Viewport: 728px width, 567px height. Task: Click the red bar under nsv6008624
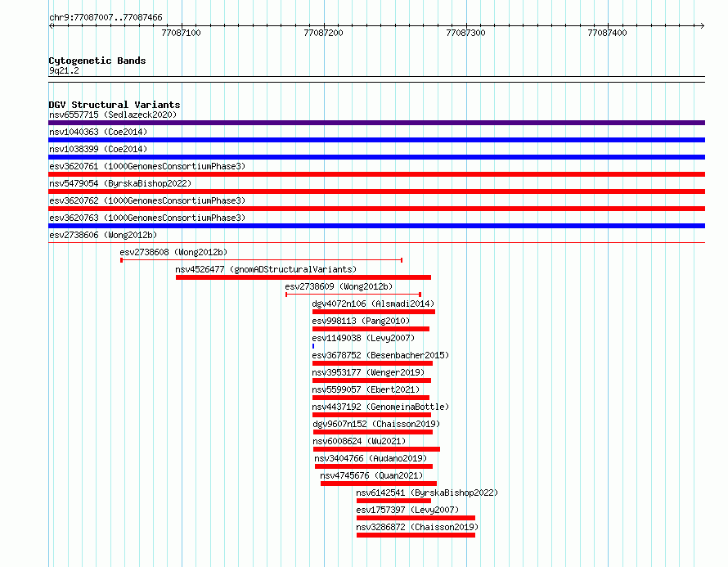376,449
